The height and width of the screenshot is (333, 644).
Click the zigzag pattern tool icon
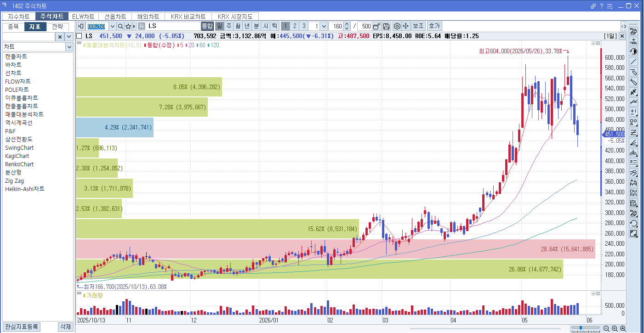pyautogui.click(x=633, y=92)
